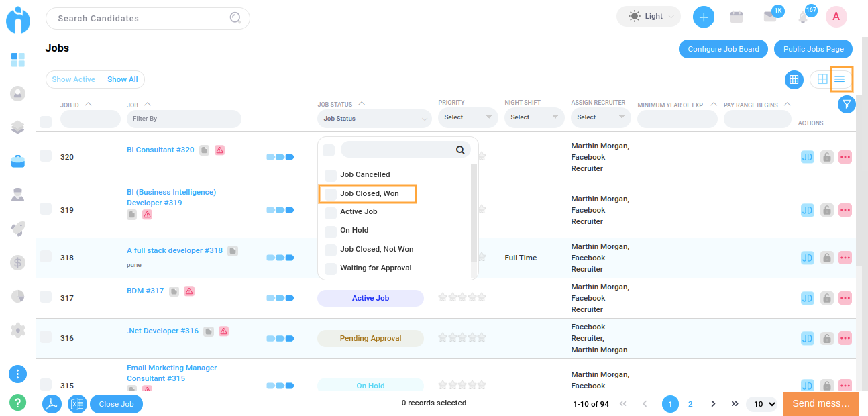Click the Configure Job Board button
The image size is (868, 416).
point(723,49)
